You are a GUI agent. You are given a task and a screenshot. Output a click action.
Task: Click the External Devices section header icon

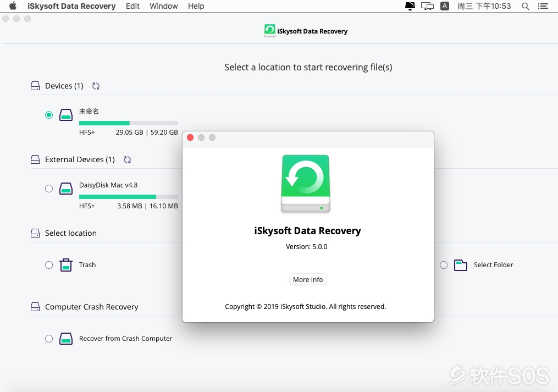coord(35,159)
